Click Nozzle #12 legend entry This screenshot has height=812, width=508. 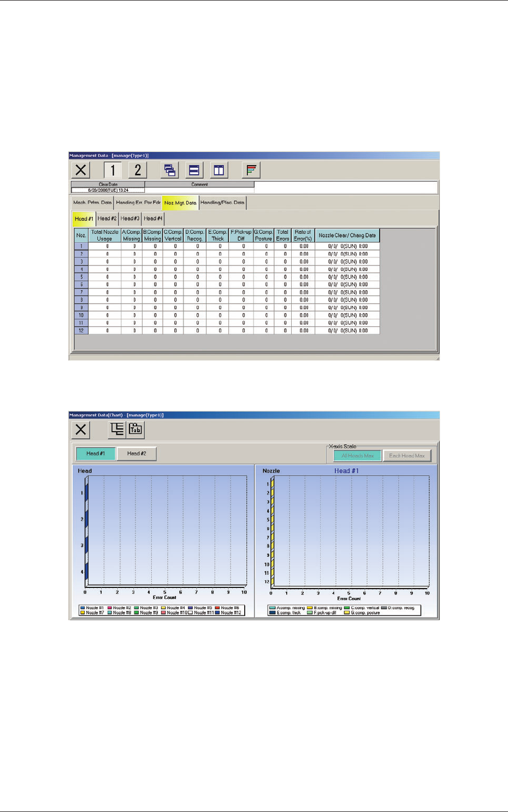pyautogui.click(x=228, y=613)
